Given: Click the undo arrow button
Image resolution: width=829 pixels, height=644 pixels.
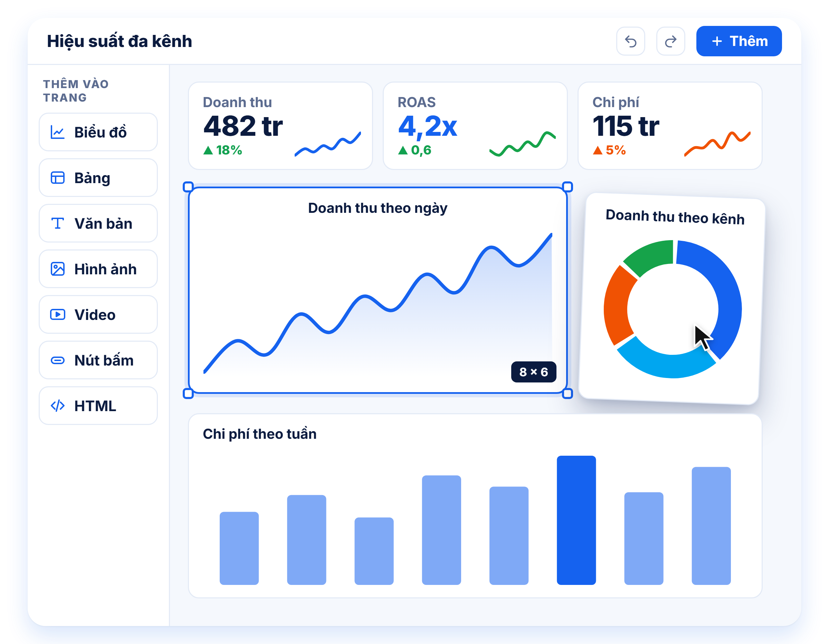Looking at the screenshot, I should tap(630, 41).
